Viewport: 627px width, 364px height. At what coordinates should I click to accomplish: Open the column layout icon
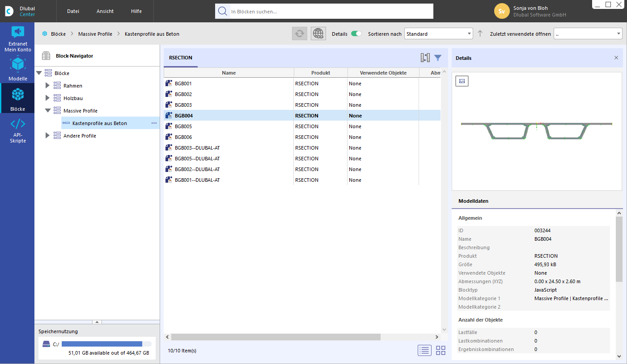pos(425,58)
